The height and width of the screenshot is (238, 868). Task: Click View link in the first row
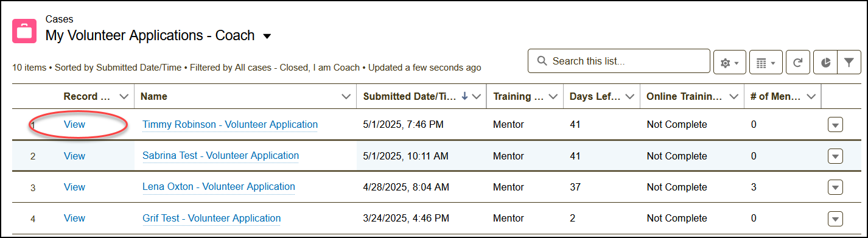(74, 125)
